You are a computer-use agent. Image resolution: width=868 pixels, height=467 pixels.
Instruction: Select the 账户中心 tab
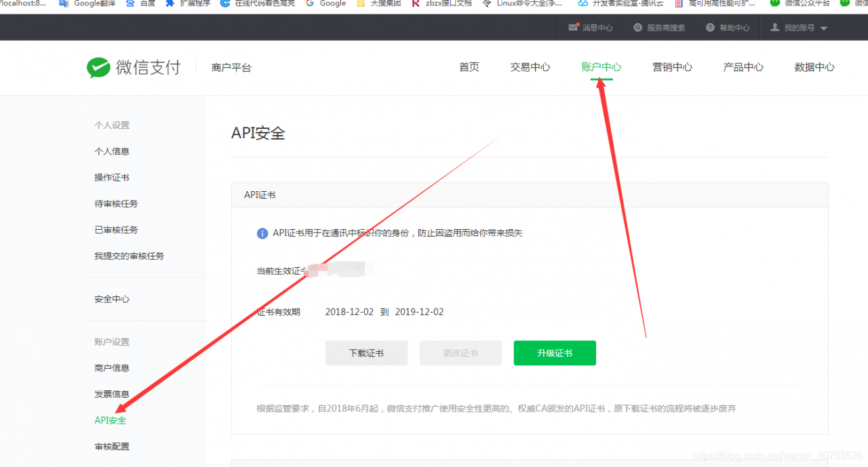(601, 67)
